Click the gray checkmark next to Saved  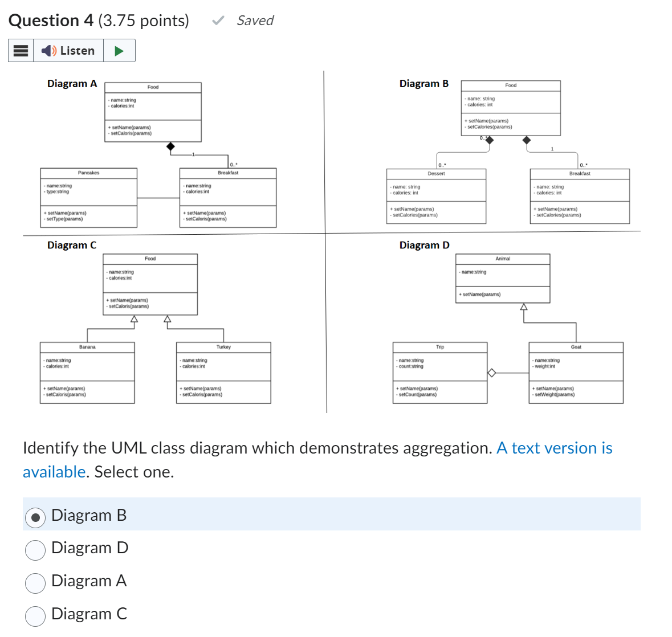tap(217, 21)
